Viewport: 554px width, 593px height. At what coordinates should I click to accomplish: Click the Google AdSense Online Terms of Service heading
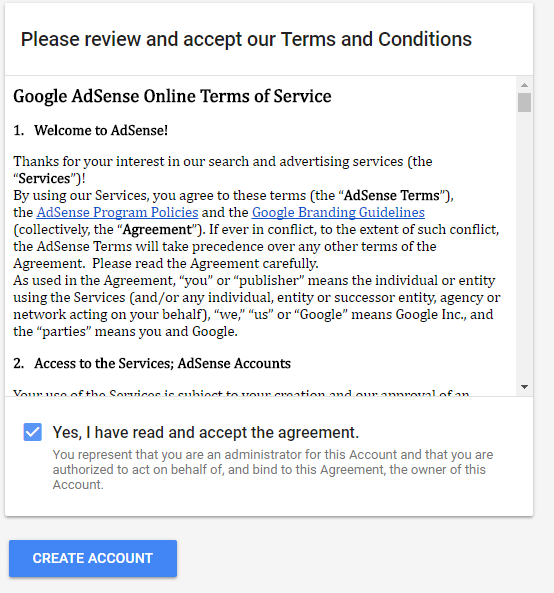[172, 96]
